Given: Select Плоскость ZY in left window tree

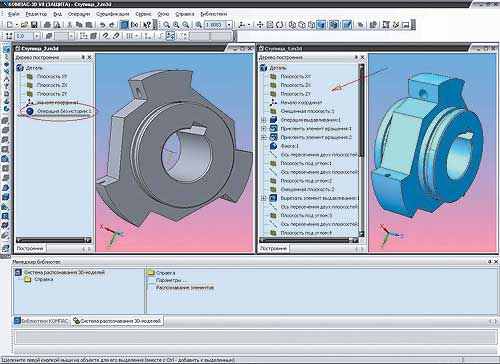Looking at the screenshot, I should [51, 94].
